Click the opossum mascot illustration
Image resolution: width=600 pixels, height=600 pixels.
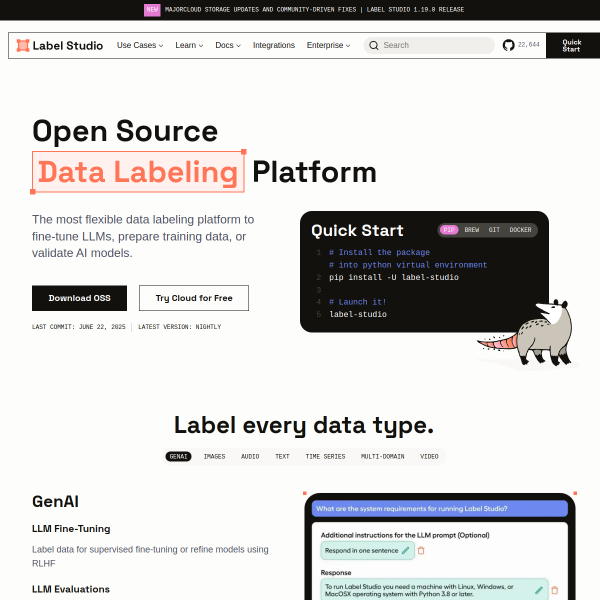click(x=528, y=334)
